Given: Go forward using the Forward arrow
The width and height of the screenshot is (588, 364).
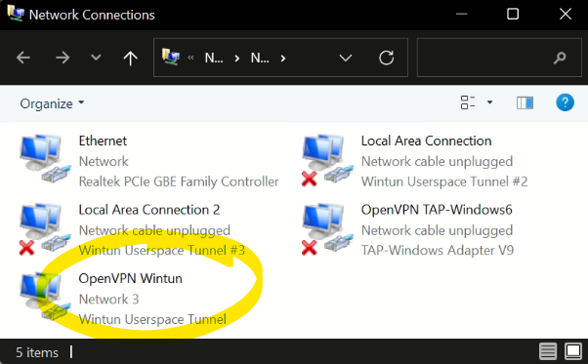Looking at the screenshot, I should click(63, 58).
